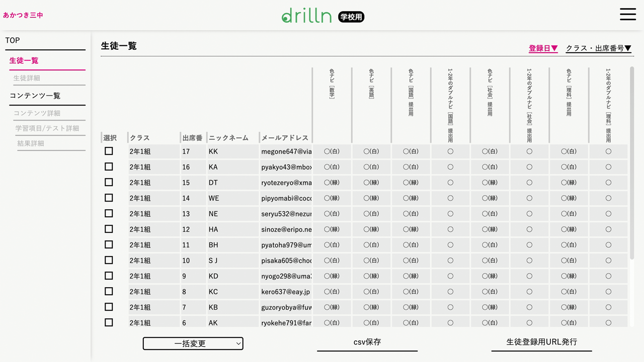644x362 pixels.
Task: Click 色ナビ[英語] circle for student DT
Action: tap(371, 183)
